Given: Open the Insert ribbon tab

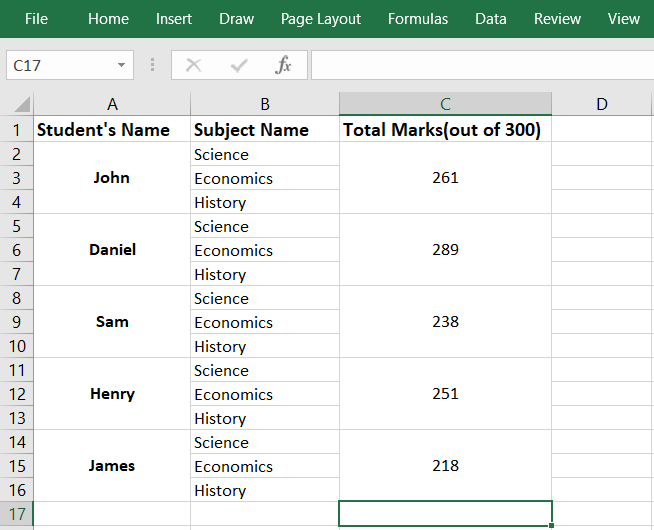Looking at the screenshot, I should point(174,19).
